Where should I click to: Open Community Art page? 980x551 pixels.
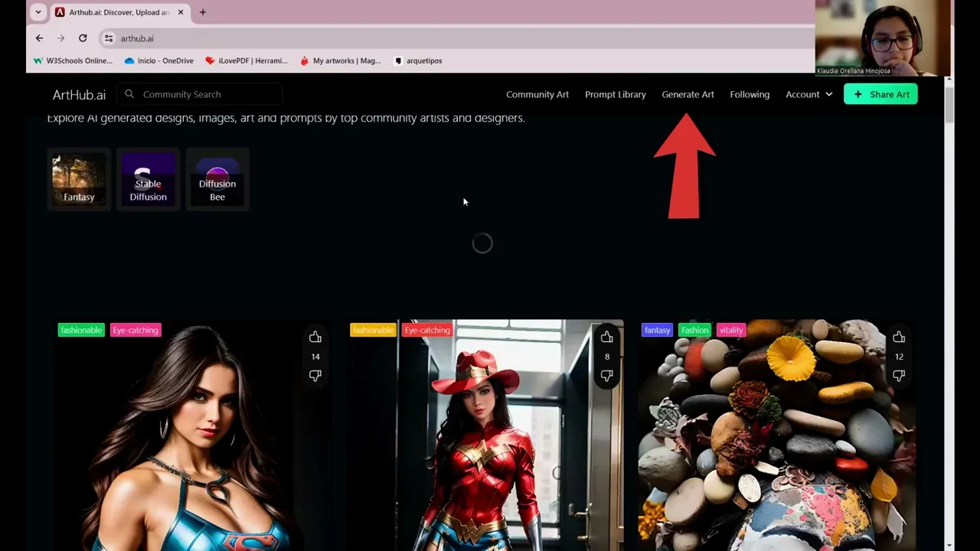click(x=537, y=94)
